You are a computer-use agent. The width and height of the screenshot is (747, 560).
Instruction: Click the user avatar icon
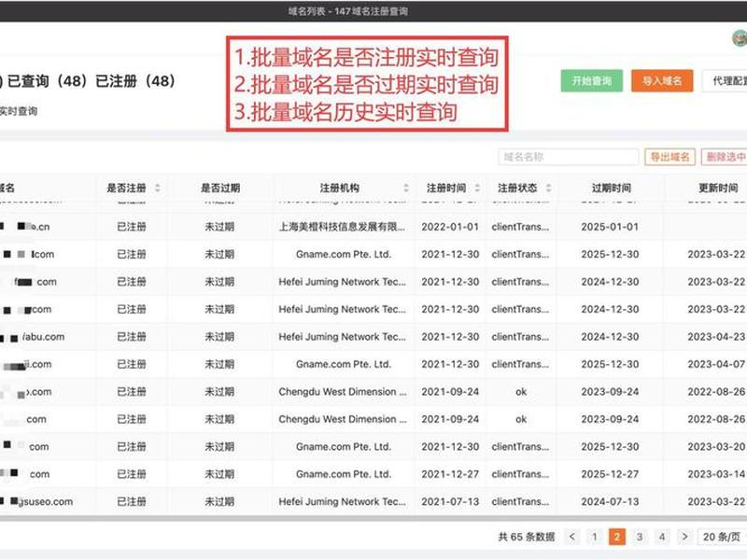coord(740,38)
